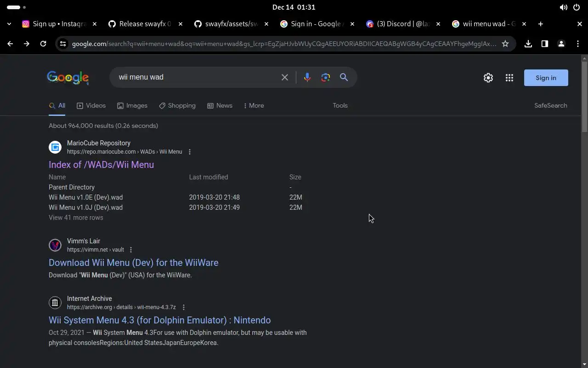Image resolution: width=588 pixels, height=368 pixels.
Task: Open Download Wii Menu (Dev) for WiiWare link
Action: 134,263
